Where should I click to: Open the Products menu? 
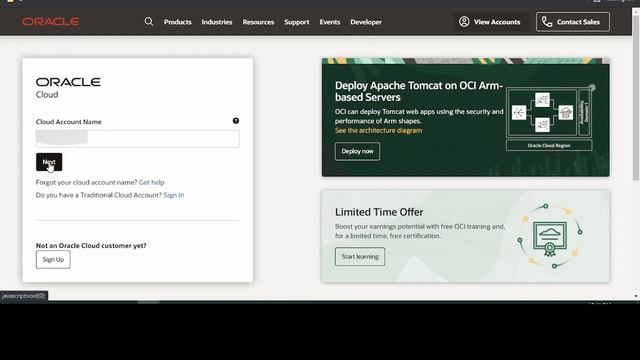(178, 22)
